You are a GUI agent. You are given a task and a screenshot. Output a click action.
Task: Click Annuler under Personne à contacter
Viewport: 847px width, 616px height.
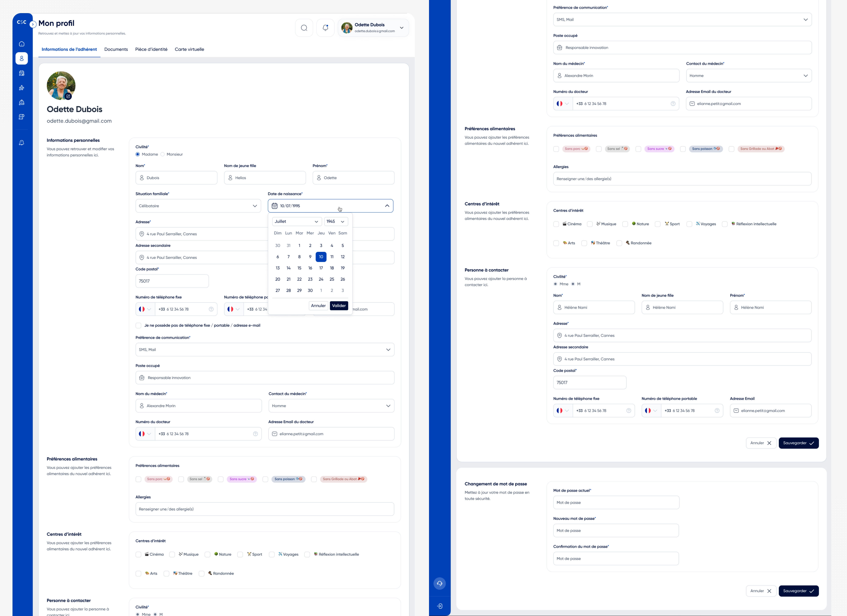tap(761, 443)
